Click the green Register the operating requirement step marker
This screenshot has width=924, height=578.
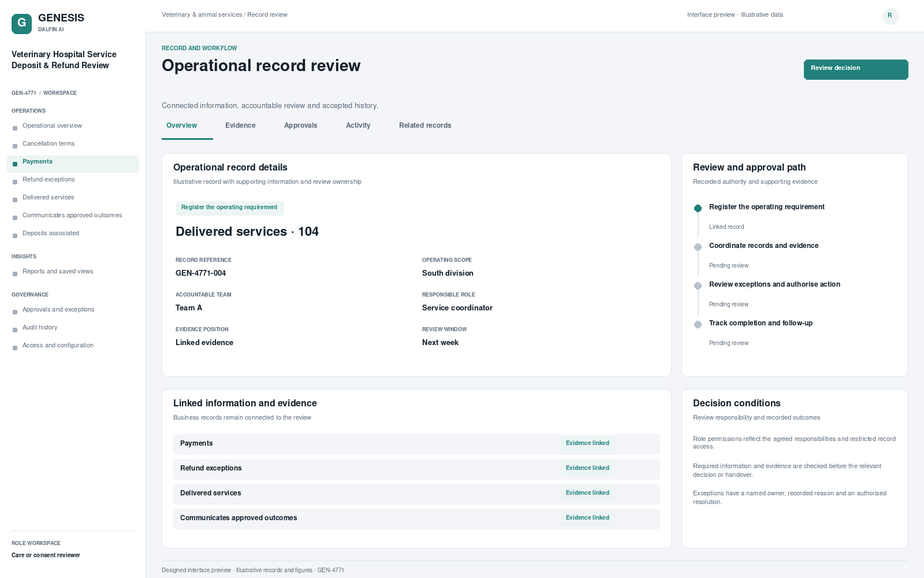[698, 208]
